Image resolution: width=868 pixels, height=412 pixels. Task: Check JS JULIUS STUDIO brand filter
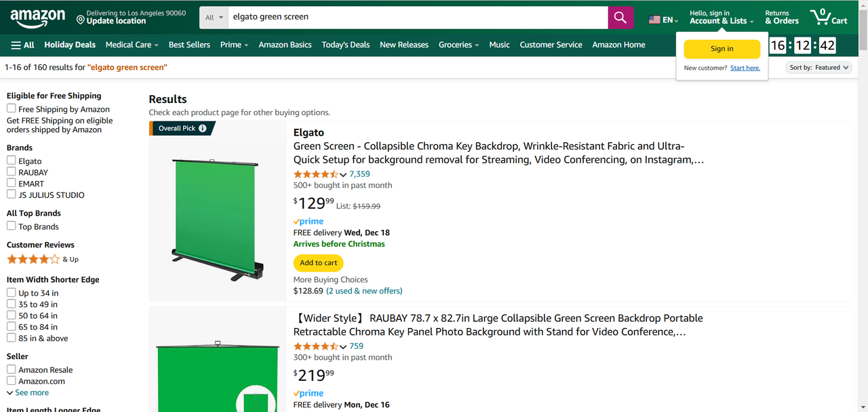pyautogui.click(x=12, y=194)
